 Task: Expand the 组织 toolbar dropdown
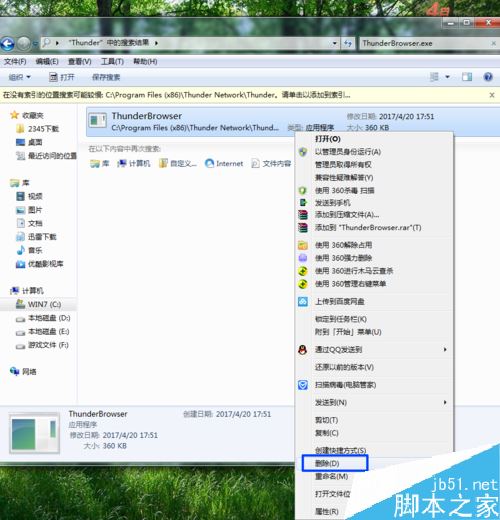click(20, 77)
